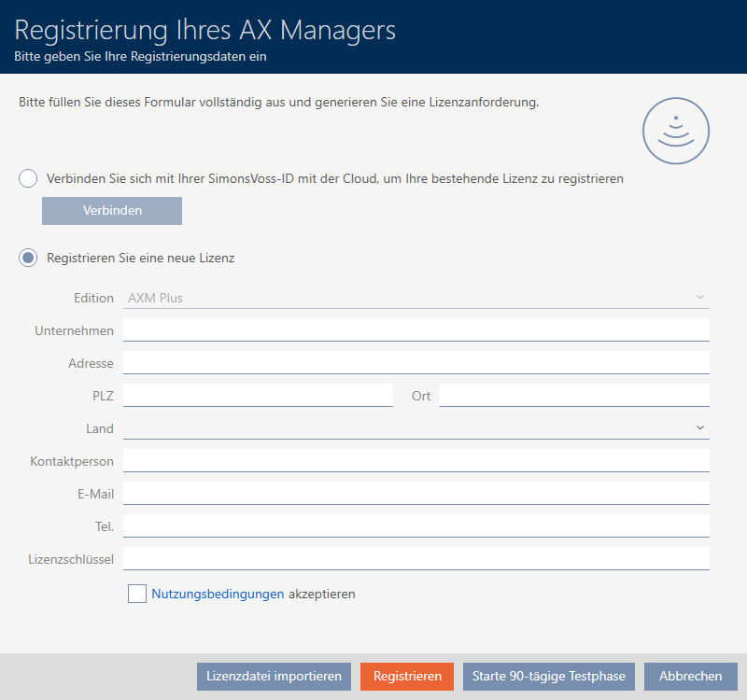The height and width of the screenshot is (700, 747).
Task: Click the Ort city input field
Action: [x=574, y=396]
